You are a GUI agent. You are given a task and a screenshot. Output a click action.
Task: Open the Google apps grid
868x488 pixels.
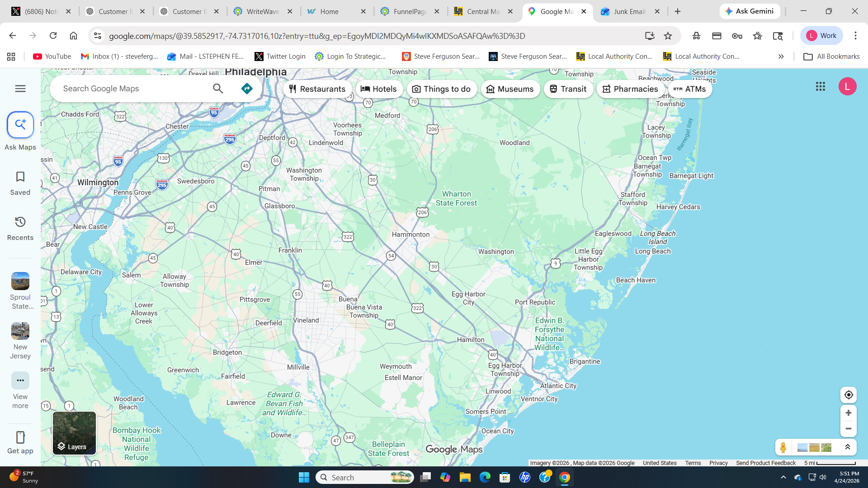(821, 86)
